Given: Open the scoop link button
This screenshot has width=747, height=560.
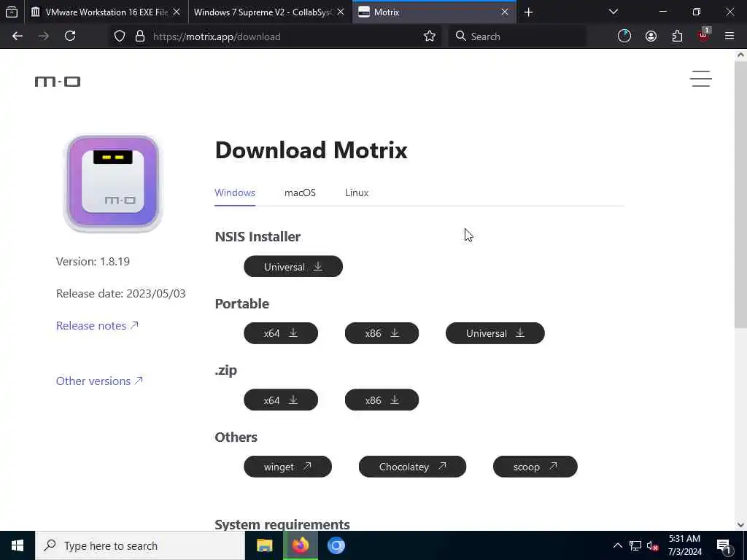Looking at the screenshot, I should [535, 467].
